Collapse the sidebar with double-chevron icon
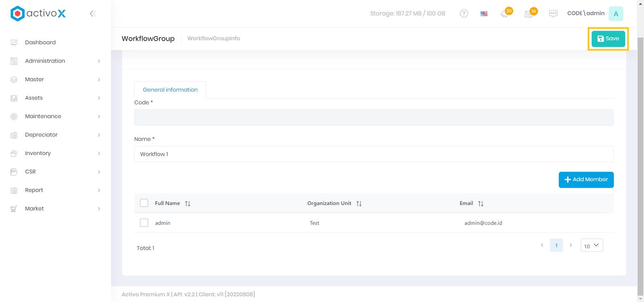 93,14
